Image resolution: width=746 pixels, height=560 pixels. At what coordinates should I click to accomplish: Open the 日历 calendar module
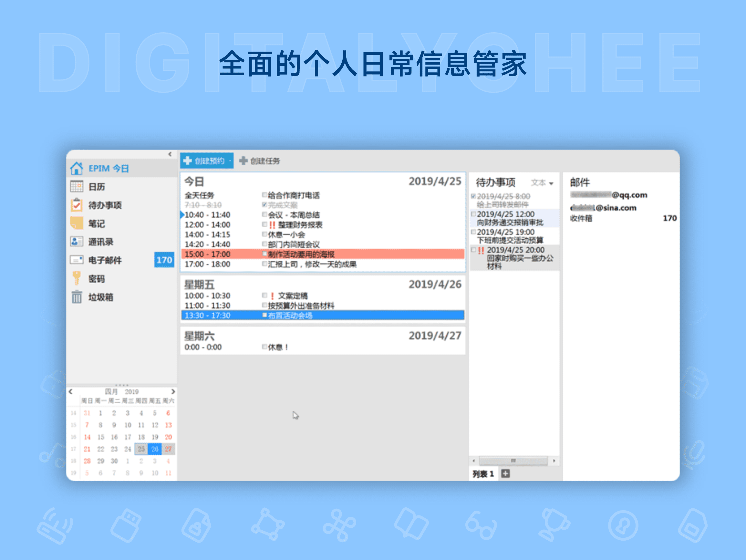tap(97, 187)
